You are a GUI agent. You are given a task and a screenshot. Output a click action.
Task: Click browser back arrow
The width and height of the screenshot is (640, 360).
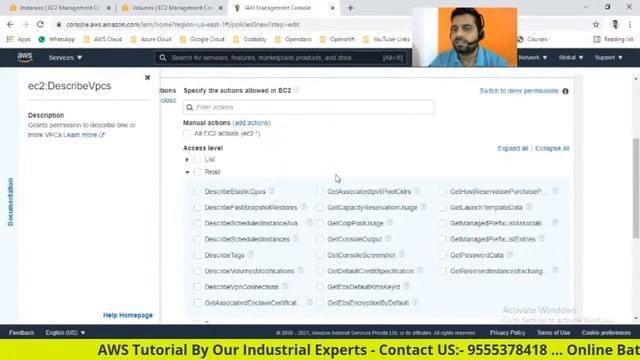[10, 24]
